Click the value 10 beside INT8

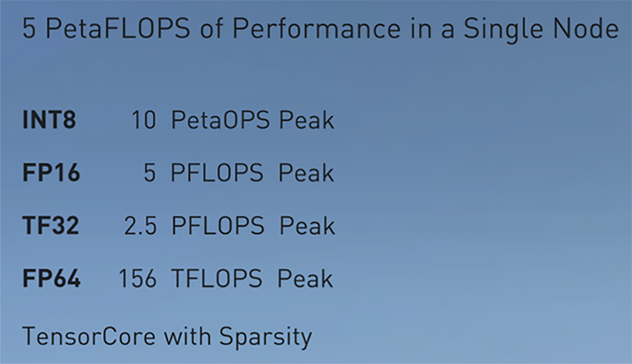tap(145, 121)
